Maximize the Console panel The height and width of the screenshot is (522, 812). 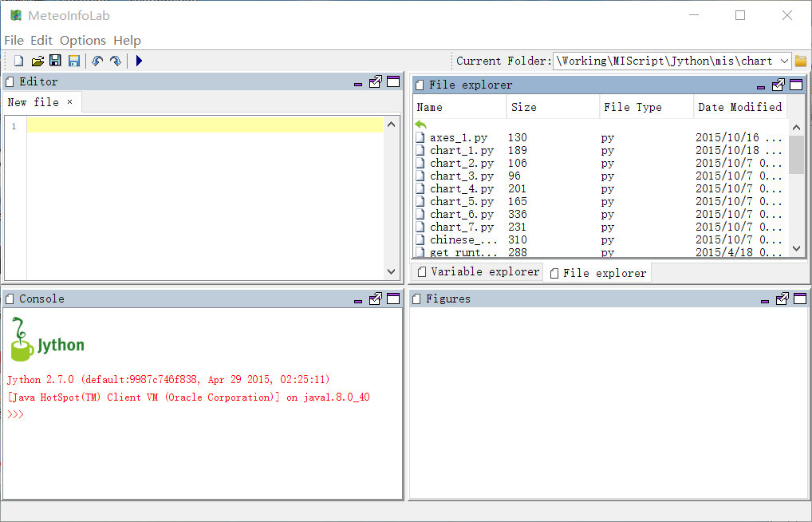click(x=393, y=299)
